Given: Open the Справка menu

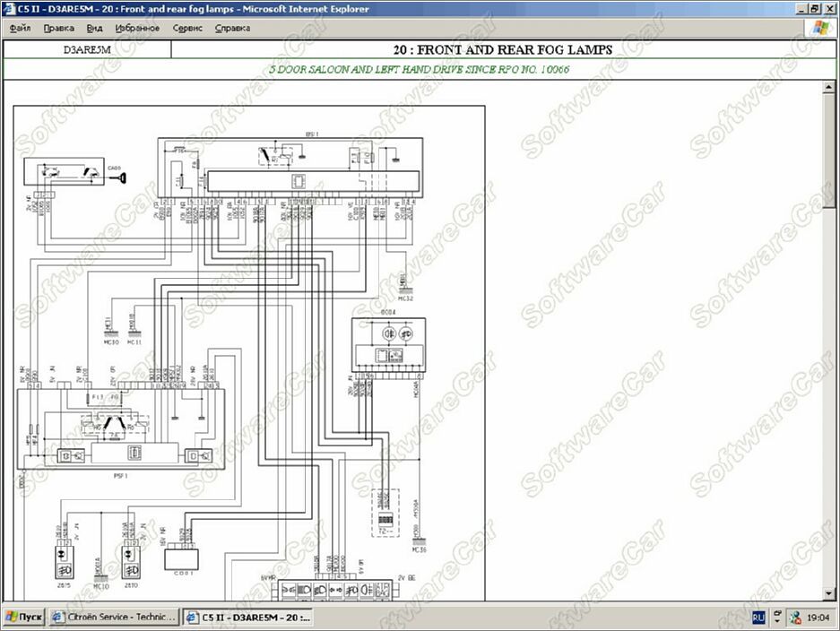Looking at the screenshot, I should pos(232,28).
